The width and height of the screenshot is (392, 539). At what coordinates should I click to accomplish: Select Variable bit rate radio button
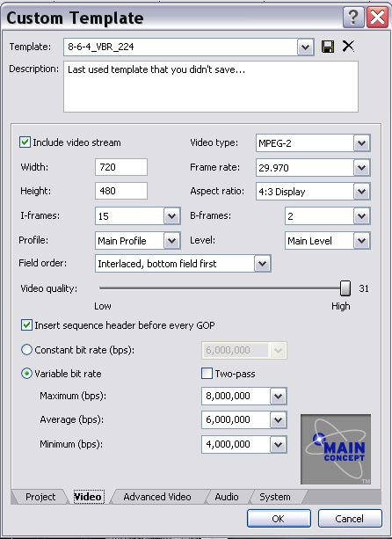tap(26, 374)
